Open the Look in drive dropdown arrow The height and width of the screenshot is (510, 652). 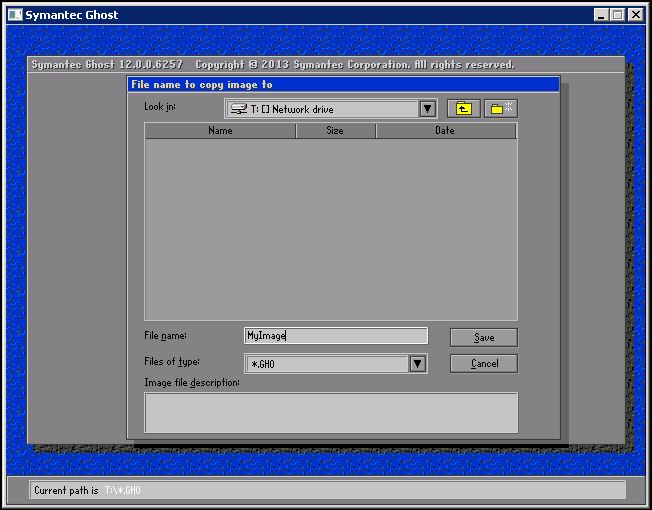coord(427,109)
